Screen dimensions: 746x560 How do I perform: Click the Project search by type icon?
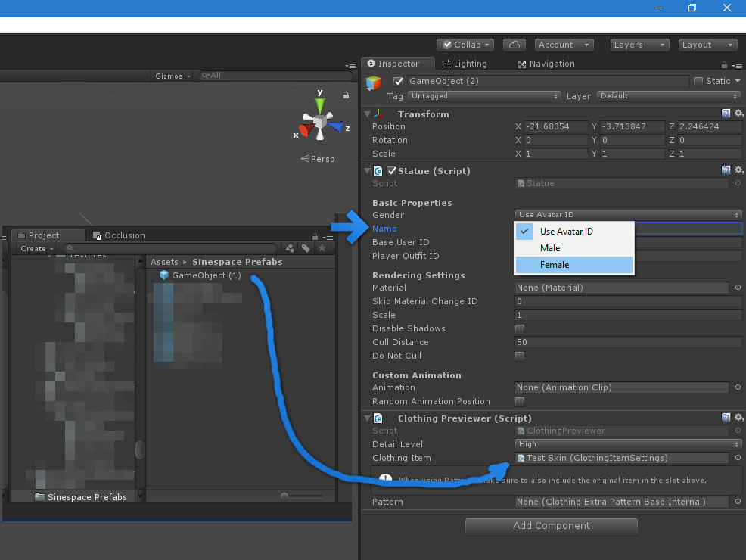pos(289,248)
